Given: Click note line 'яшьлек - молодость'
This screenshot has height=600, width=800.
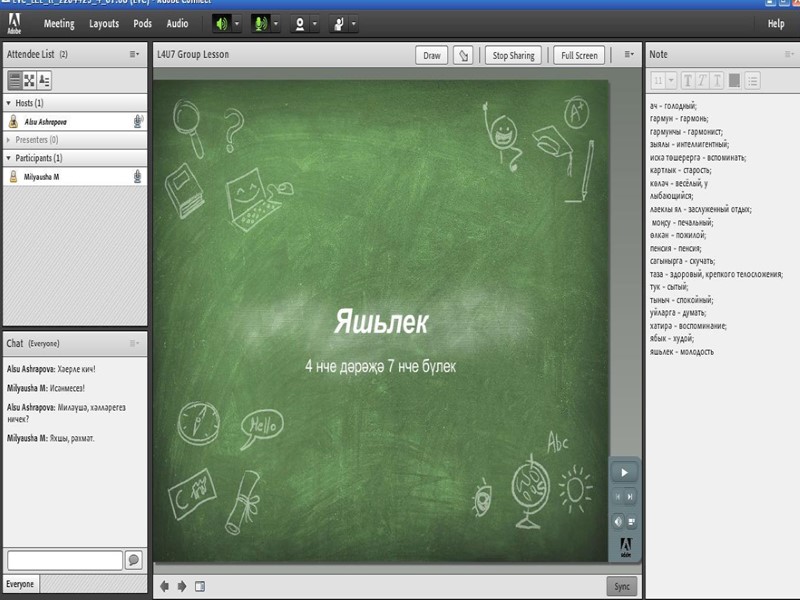Looking at the screenshot, I should click(x=682, y=352).
